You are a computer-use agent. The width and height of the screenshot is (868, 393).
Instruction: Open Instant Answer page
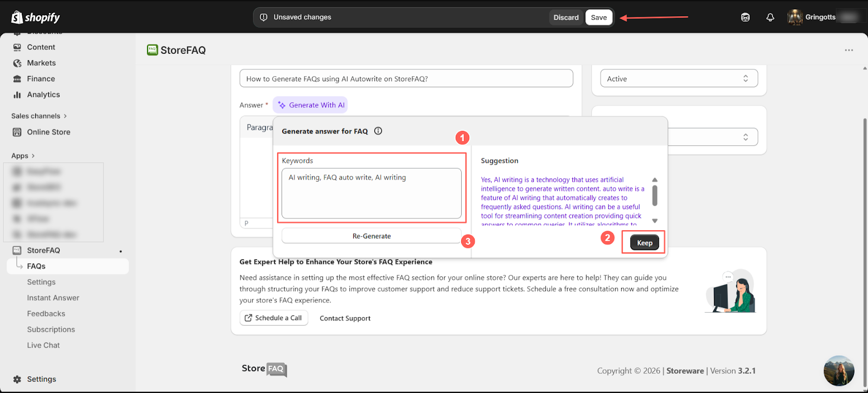pos(53,298)
